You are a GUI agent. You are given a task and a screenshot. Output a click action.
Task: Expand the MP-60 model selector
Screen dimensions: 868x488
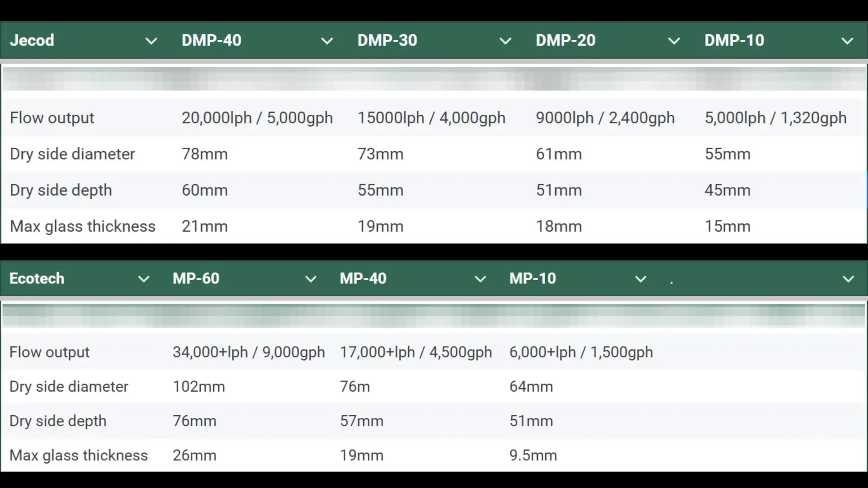pos(311,279)
